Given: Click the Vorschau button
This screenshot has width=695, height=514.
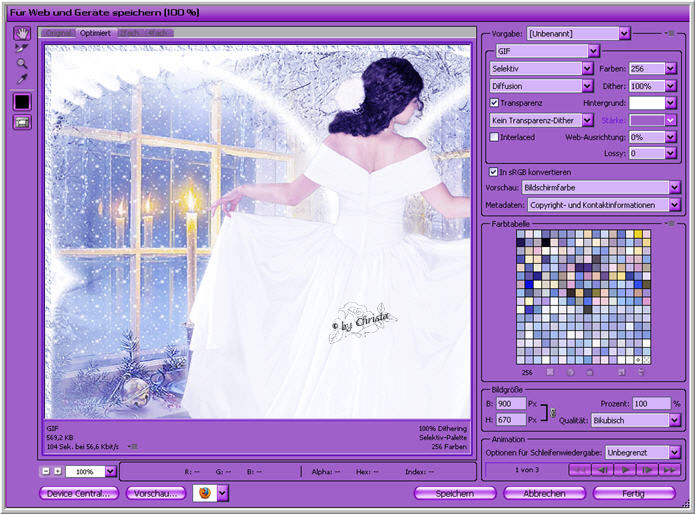Looking at the screenshot, I should coord(156,493).
